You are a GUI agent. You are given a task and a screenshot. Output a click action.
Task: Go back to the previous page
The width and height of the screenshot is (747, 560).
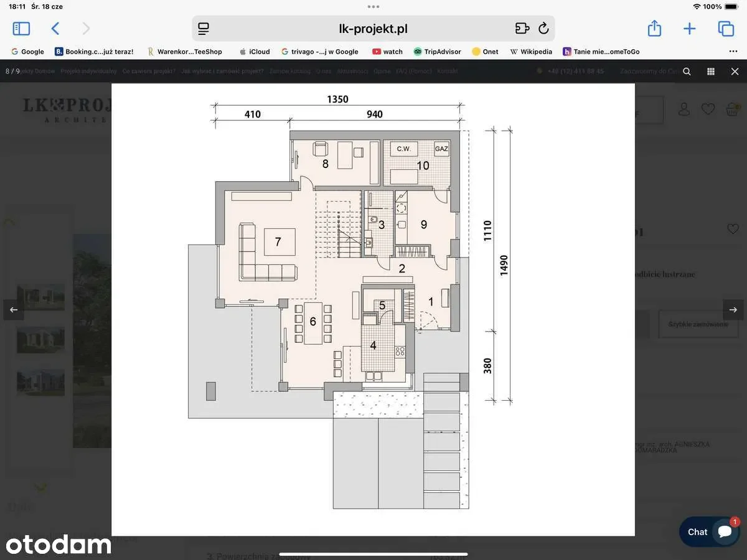[55, 29]
